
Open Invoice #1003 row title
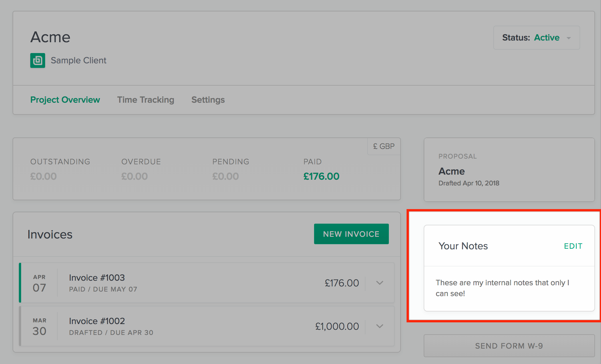(97, 278)
